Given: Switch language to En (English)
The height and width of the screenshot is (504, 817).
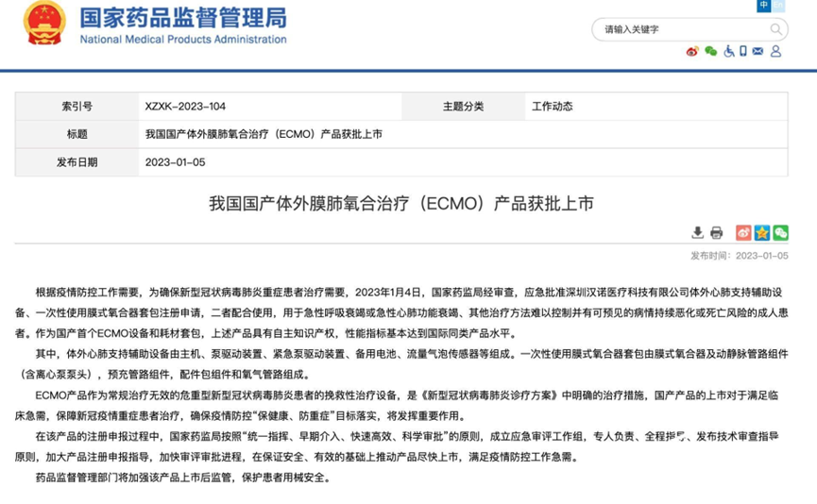Looking at the screenshot, I should [778, 6].
